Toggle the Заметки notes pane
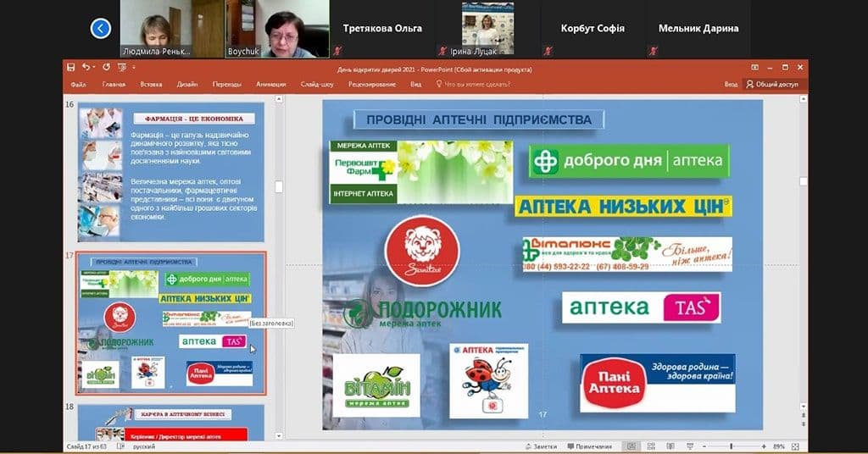Image resolution: width=868 pixels, height=454 pixels. click(541, 446)
